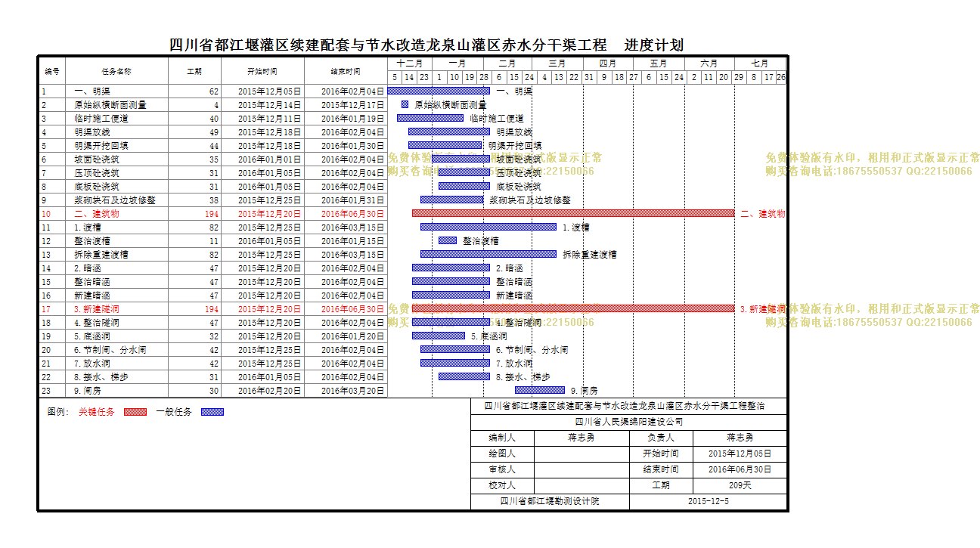Select 一、明渠 in the task name column
Image resolution: width=980 pixels, height=548 pixels.
pos(92,91)
